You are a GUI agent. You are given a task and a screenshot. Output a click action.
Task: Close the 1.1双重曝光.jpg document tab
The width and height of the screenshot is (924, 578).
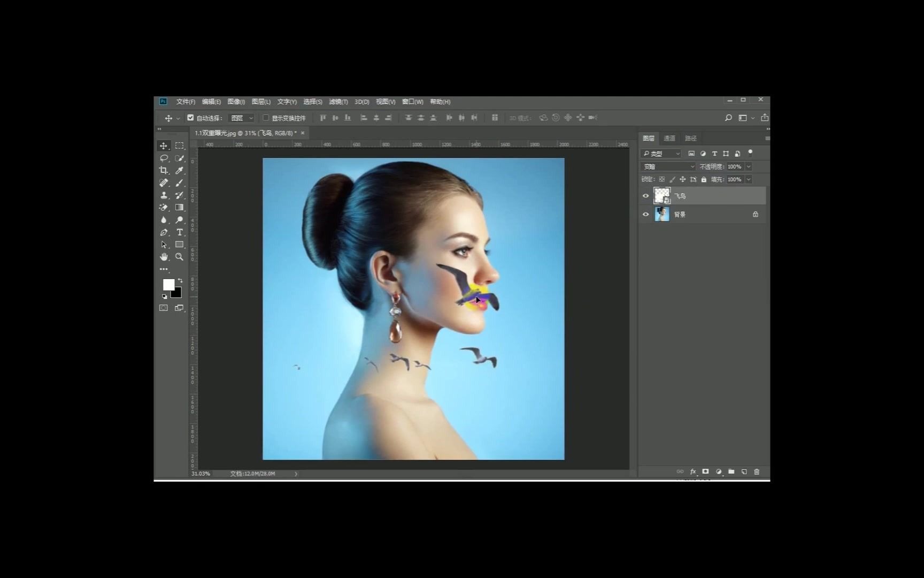coord(303,133)
